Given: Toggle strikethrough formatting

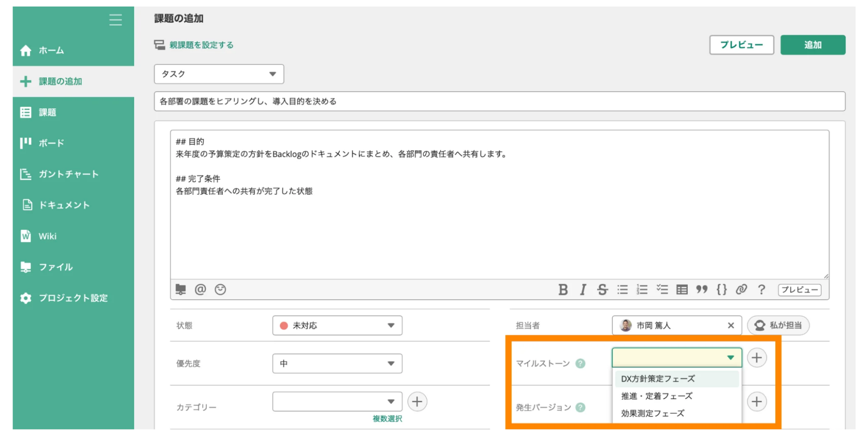Looking at the screenshot, I should (602, 289).
